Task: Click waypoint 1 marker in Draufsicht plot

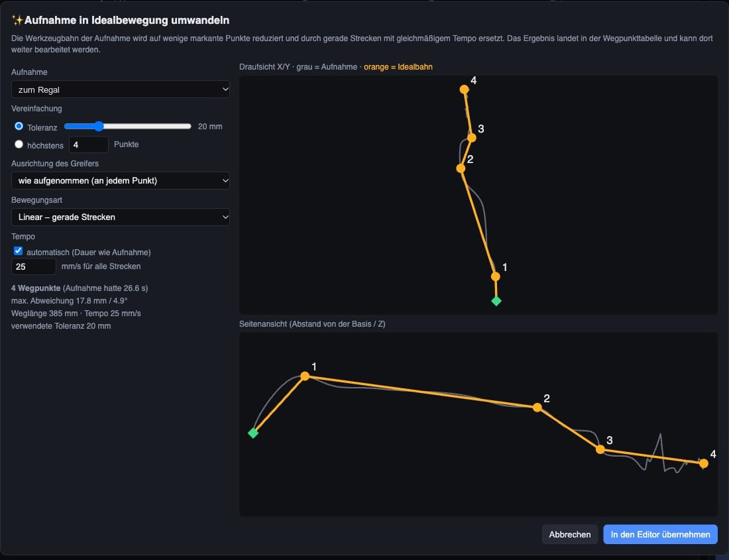Action: (496, 276)
